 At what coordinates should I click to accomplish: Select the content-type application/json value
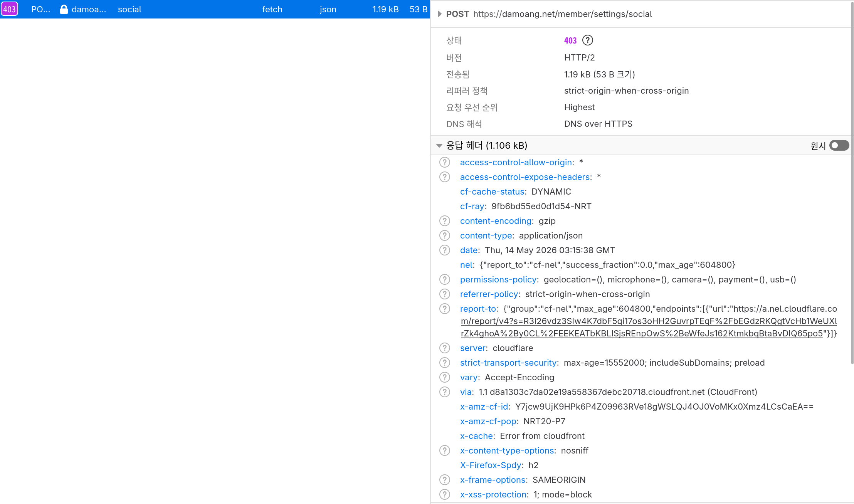click(551, 235)
